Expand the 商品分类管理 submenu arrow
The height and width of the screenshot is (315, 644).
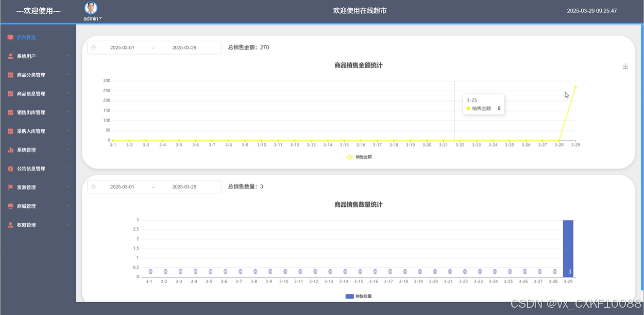click(67, 75)
